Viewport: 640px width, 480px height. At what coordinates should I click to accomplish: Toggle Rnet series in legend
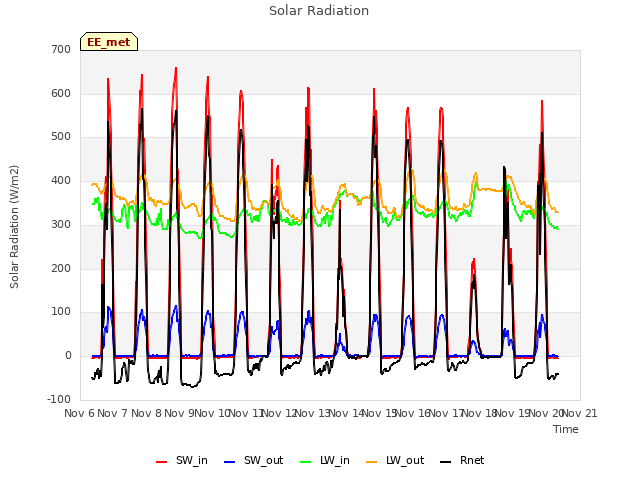462,460
